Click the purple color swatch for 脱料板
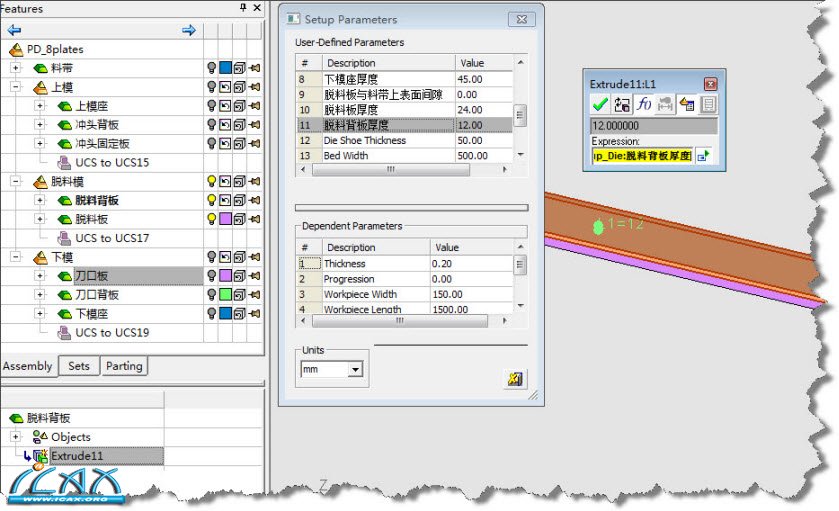839x511 pixels. pyautogui.click(x=225, y=219)
